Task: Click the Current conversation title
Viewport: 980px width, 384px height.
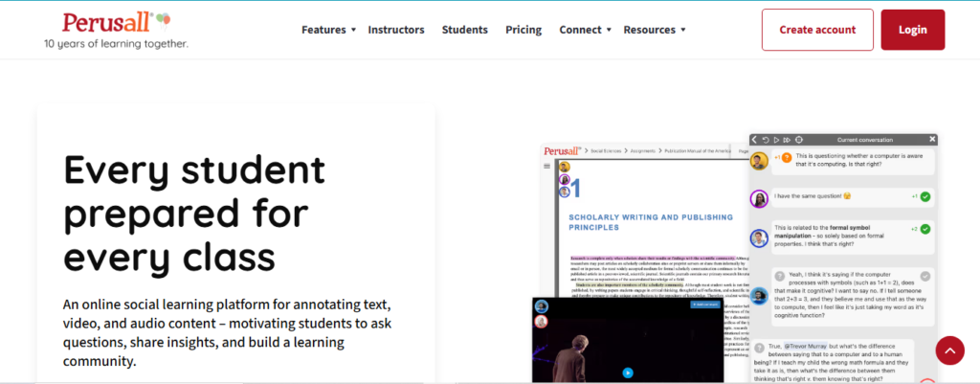Action: point(865,140)
